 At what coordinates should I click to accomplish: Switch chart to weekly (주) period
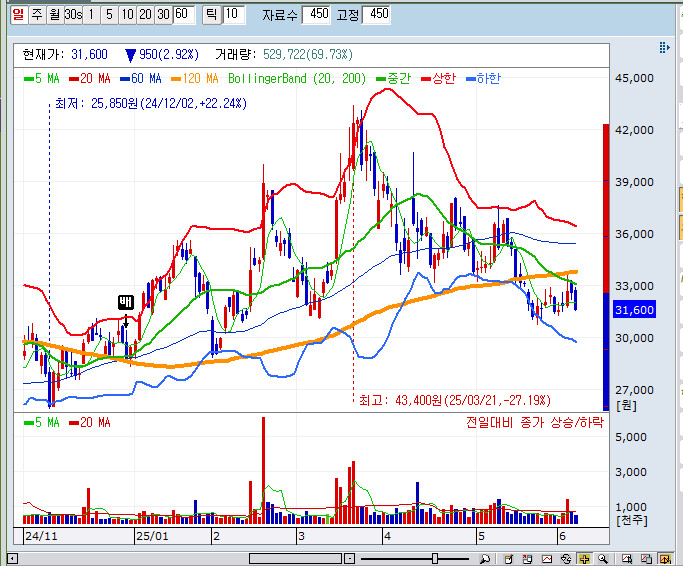37,15
